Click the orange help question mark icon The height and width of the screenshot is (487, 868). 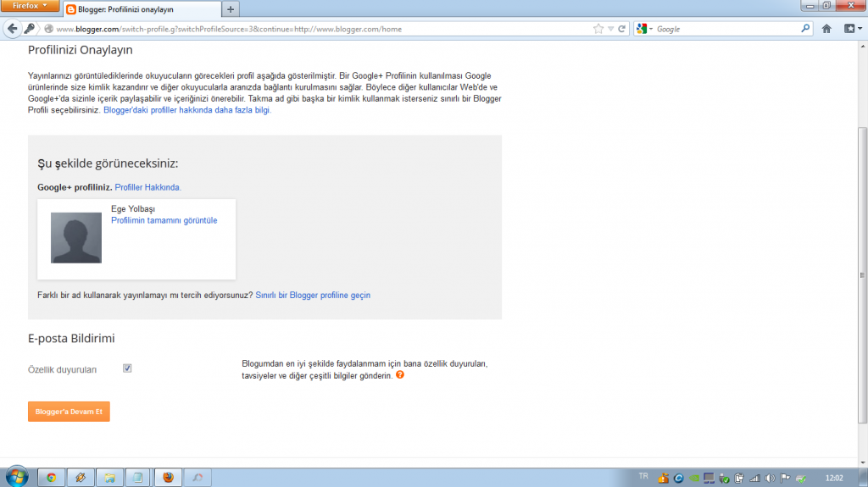(x=400, y=374)
